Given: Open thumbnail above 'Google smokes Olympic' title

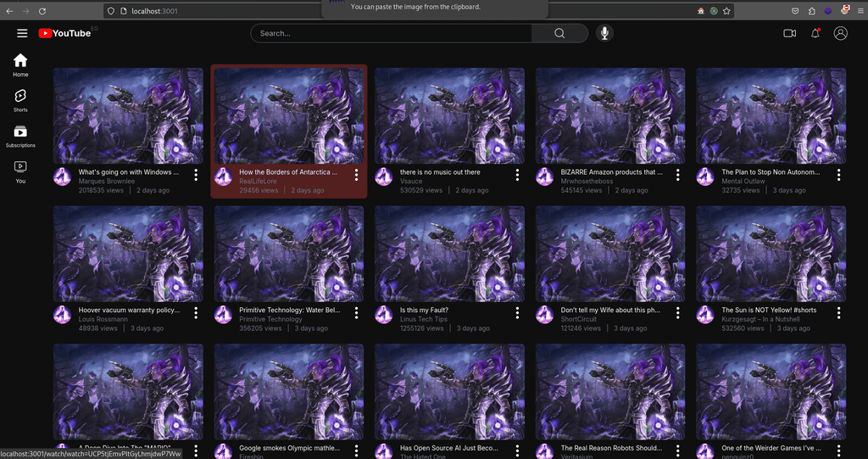Looking at the screenshot, I should pyautogui.click(x=289, y=392).
